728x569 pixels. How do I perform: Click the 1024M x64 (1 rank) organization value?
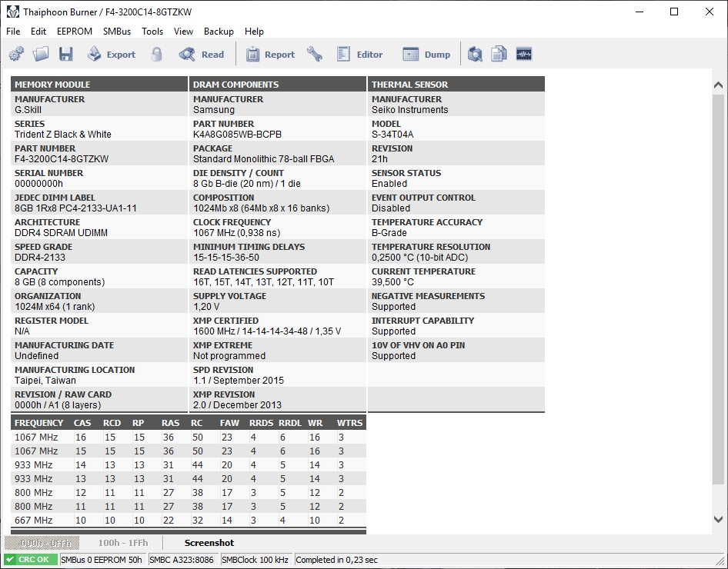point(55,307)
